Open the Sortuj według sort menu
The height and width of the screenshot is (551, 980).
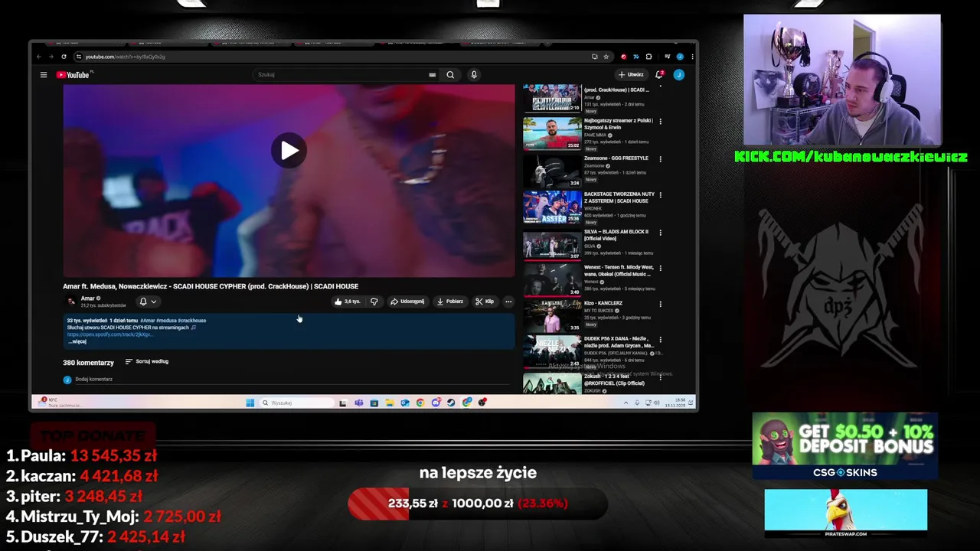tap(147, 361)
